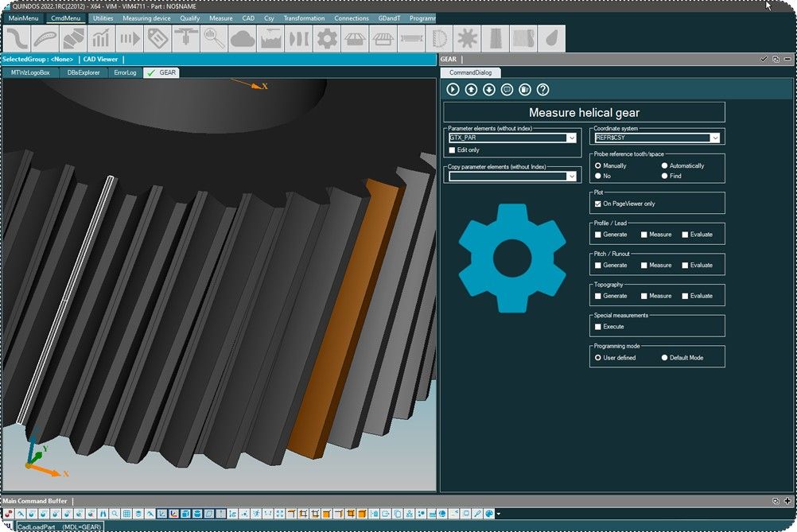
Task: Open the Parameter elements dropdown
Action: 571,138
